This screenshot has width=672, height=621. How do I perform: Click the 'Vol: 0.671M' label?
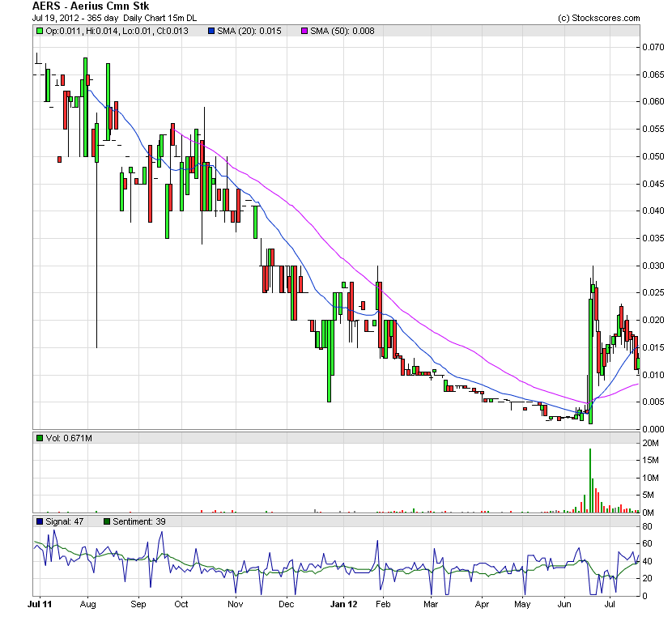tap(69, 438)
